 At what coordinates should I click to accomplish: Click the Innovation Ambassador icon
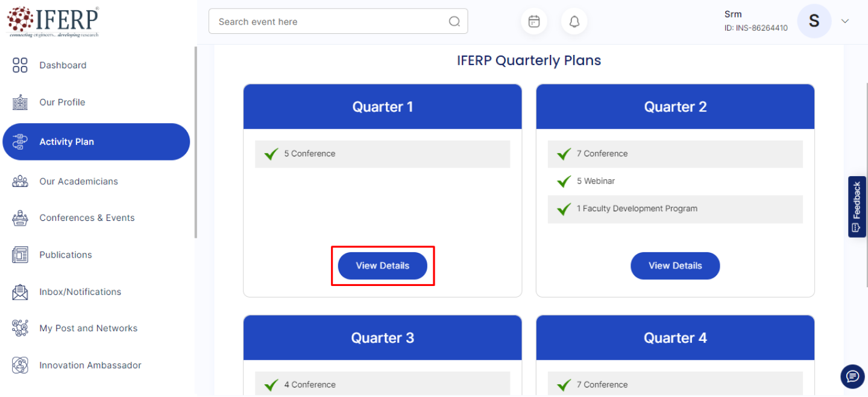point(20,365)
